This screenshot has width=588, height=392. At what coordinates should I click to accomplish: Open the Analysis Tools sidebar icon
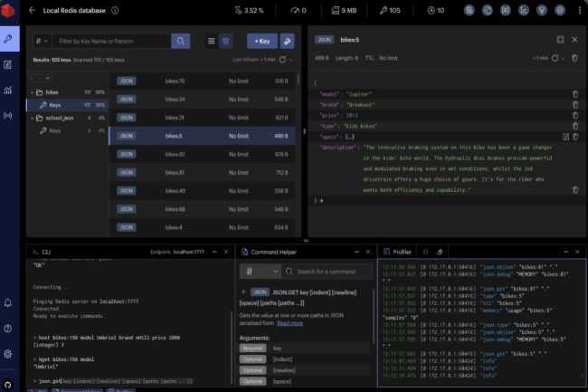[x=8, y=90]
